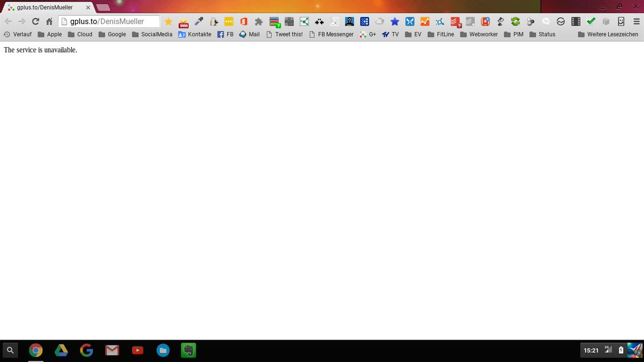Go back with the browser back arrow
644x362 pixels.
8,21
